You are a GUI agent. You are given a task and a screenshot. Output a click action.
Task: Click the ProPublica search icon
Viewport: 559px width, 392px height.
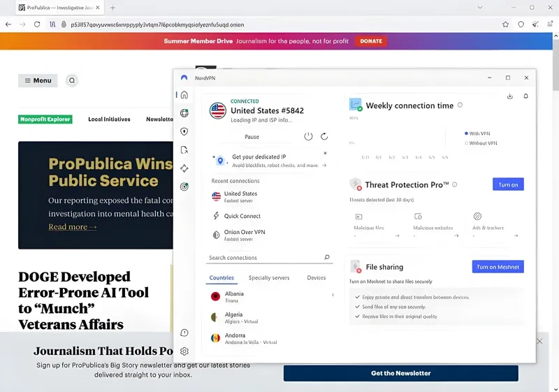pyautogui.click(x=72, y=80)
